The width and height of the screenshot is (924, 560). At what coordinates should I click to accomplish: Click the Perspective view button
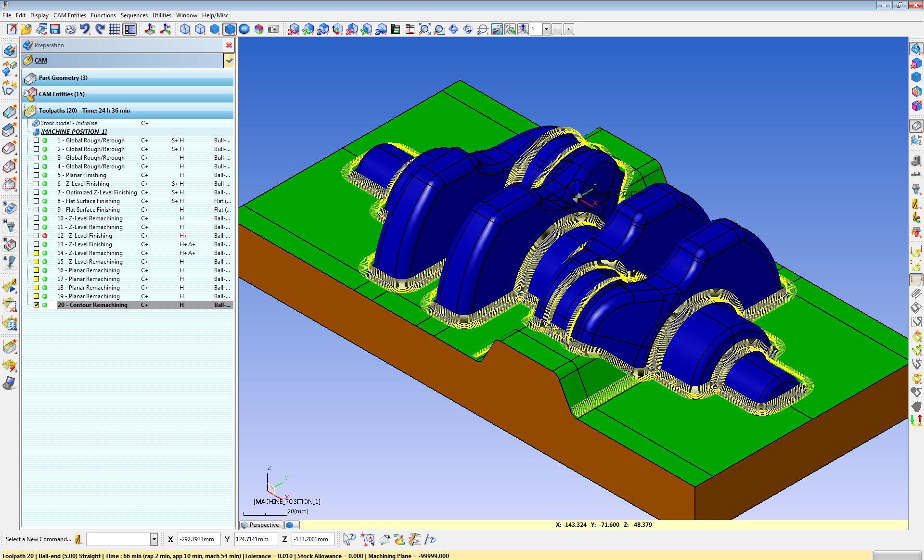point(260,525)
